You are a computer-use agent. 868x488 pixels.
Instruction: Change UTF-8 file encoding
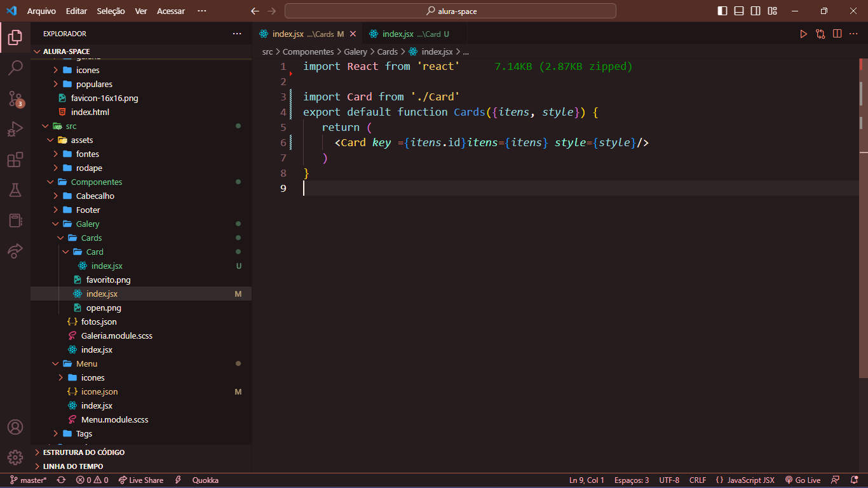(669, 480)
